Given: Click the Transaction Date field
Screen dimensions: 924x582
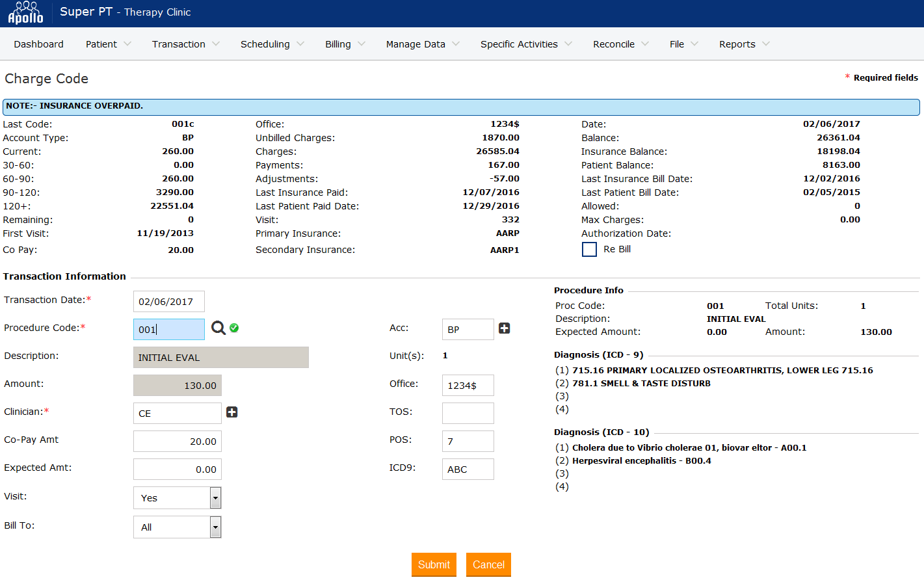Looking at the screenshot, I should click(x=169, y=302).
